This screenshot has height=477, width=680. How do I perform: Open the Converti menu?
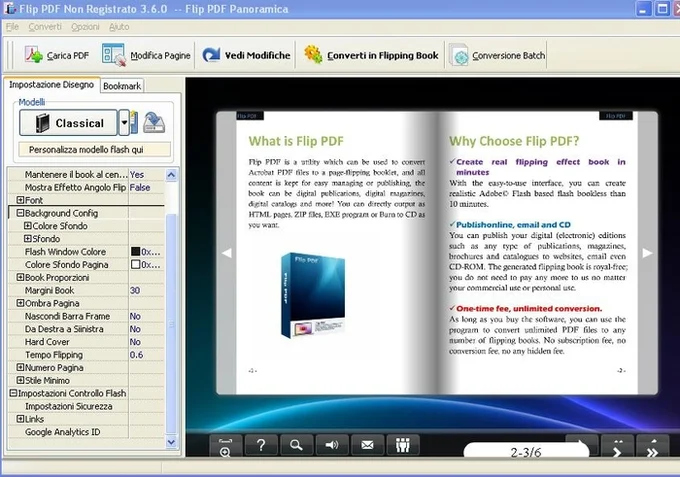(45, 27)
